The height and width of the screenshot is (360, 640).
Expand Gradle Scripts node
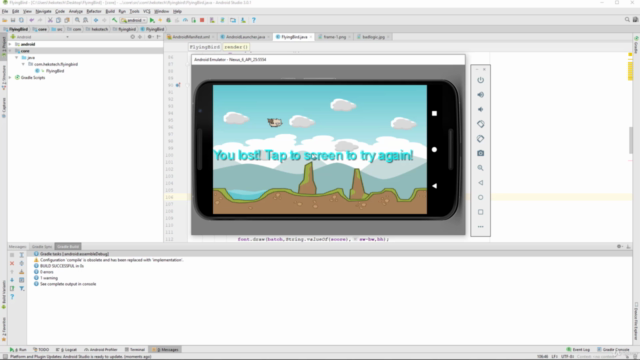[11, 78]
